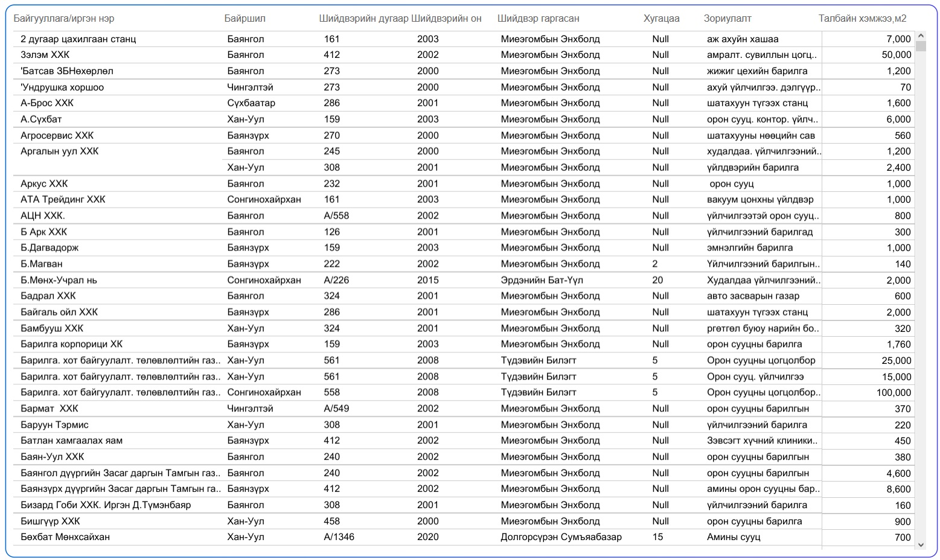The height and width of the screenshot is (560, 940).
Task: Select the Батлан хамгаалах яам row
Action: 71,441
